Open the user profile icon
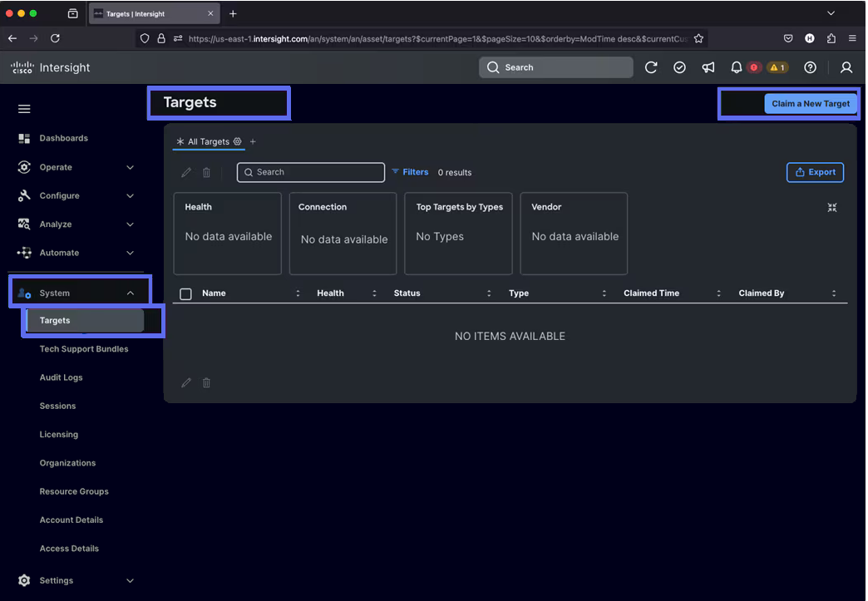Screen dimensions: 868x601 tap(846, 67)
